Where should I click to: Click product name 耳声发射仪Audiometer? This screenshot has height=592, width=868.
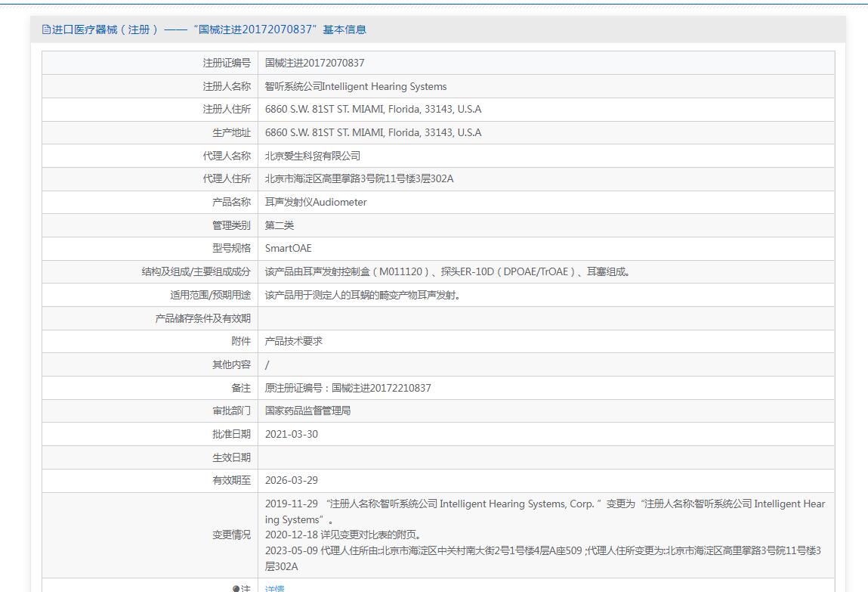316,203
